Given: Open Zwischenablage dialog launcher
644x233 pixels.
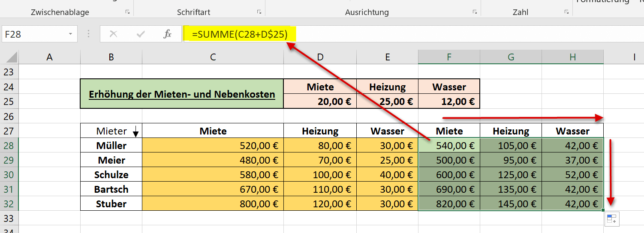Looking at the screenshot, I should tap(127, 12).
